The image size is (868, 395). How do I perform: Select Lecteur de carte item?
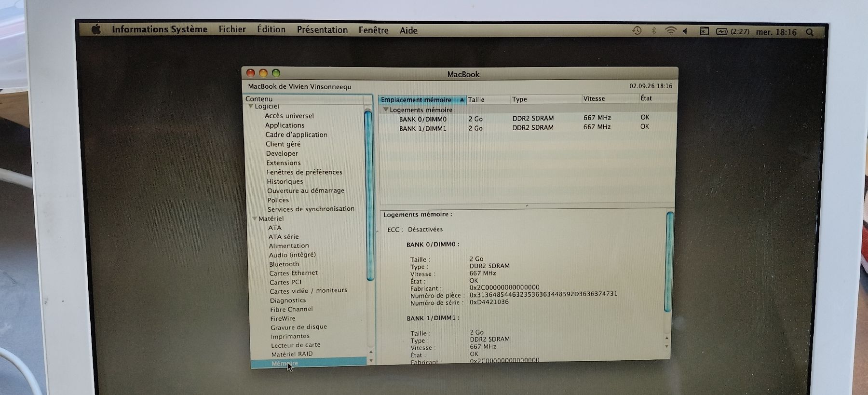(296, 345)
